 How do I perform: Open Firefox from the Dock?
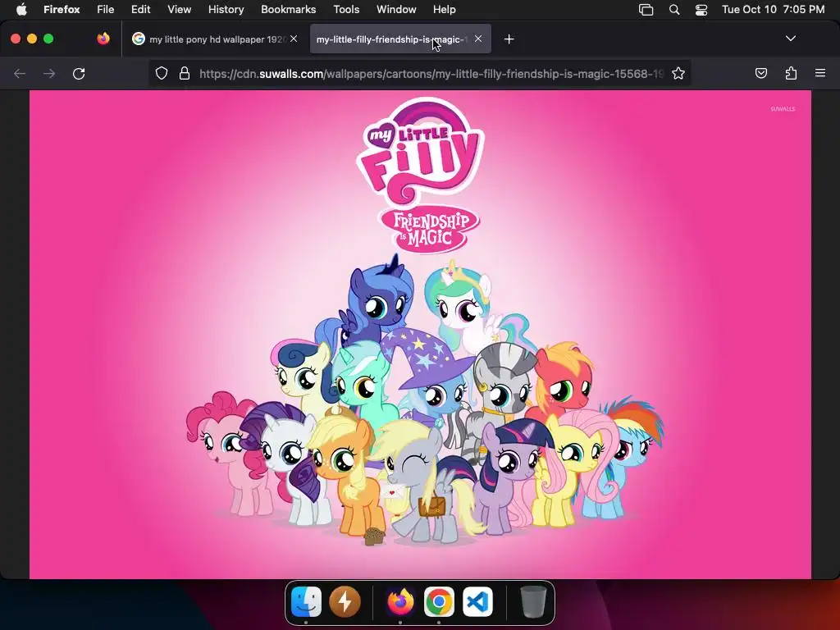click(400, 601)
